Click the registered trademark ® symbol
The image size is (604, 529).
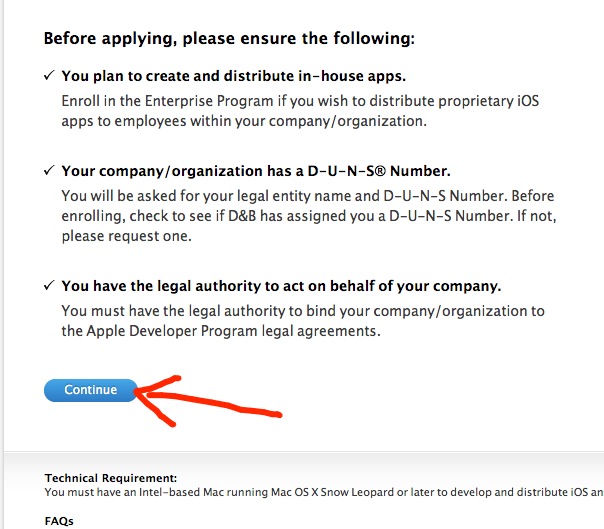pos(380,171)
